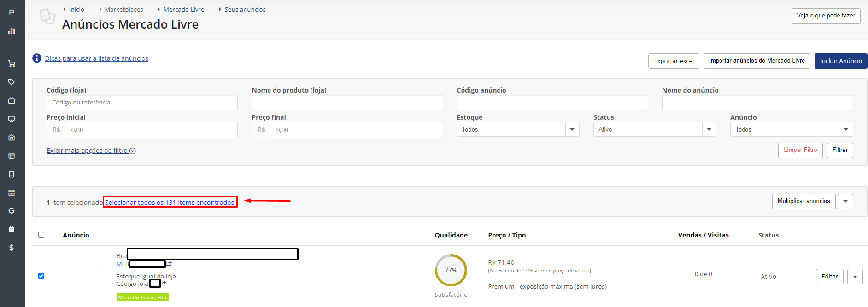The width and height of the screenshot is (868, 307).
Task: Click Editar for the listing
Action: pos(829,277)
